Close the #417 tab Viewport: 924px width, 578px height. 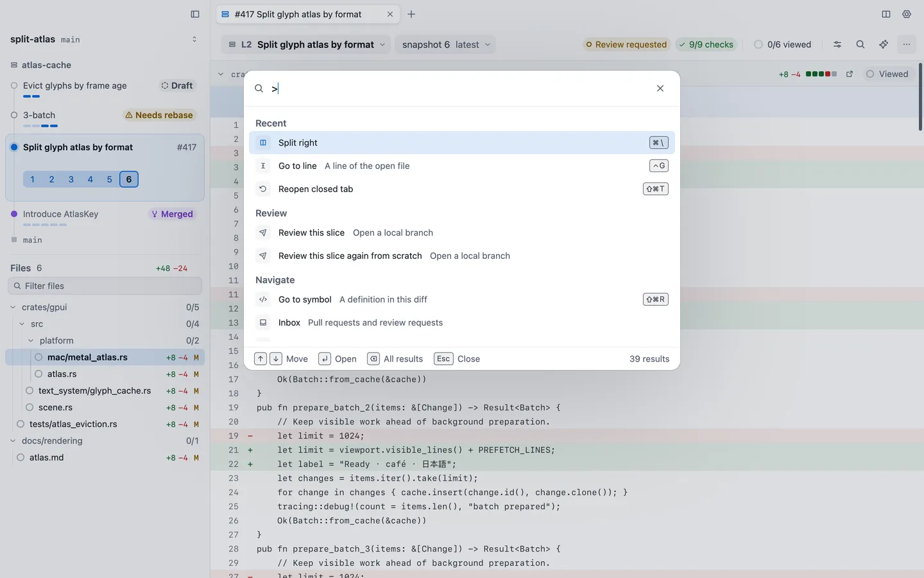390,14
